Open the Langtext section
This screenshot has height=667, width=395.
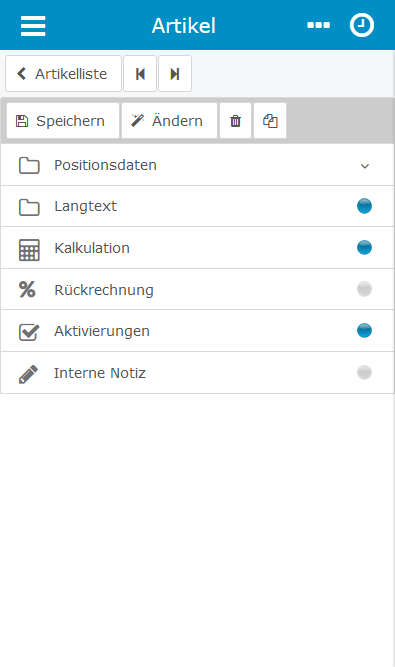197,206
